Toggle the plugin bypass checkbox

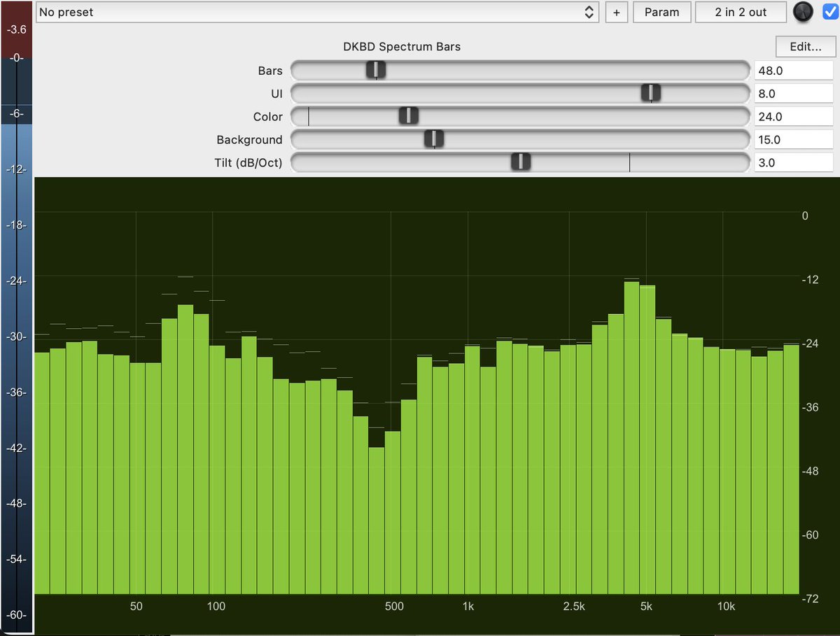coord(830,12)
